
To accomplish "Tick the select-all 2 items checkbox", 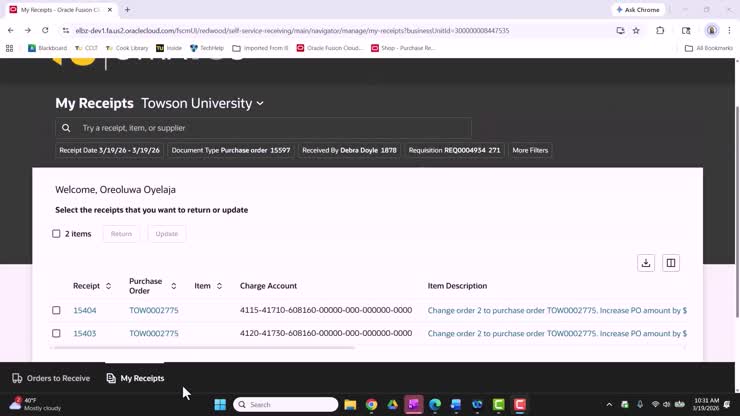I will coord(56,234).
